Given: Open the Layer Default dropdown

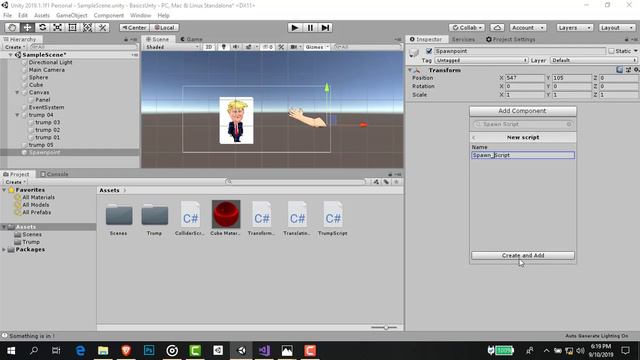Looking at the screenshot, I should click(x=594, y=60).
